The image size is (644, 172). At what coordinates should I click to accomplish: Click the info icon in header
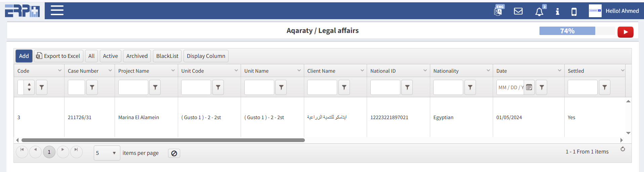coord(557,11)
